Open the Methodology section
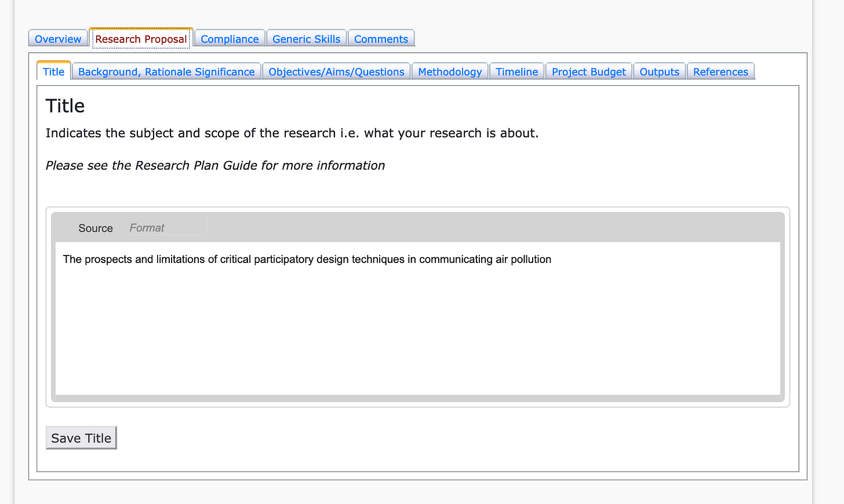 [450, 71]
